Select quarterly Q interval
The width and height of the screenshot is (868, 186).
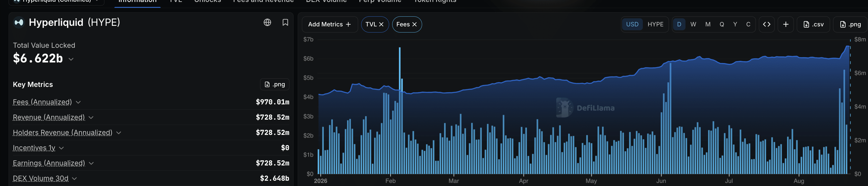pyautogui.click(x=721, y=24)
